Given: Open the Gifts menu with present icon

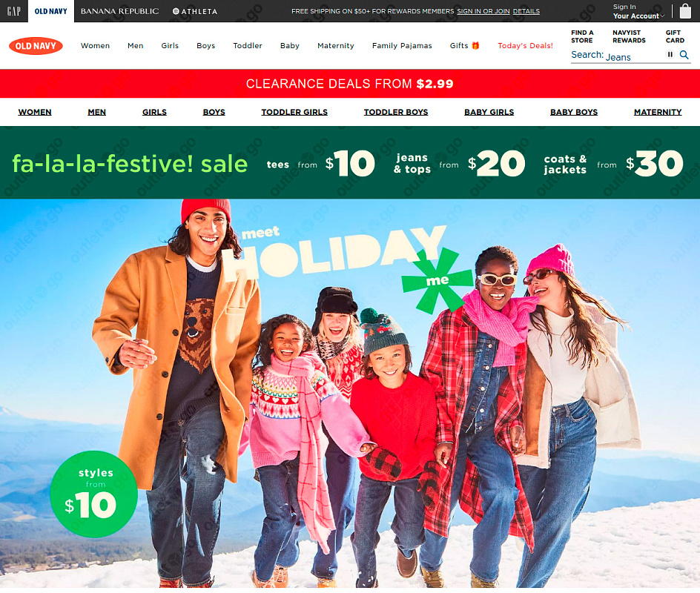Looking at the screenshot, I should [x=464, y=45].
